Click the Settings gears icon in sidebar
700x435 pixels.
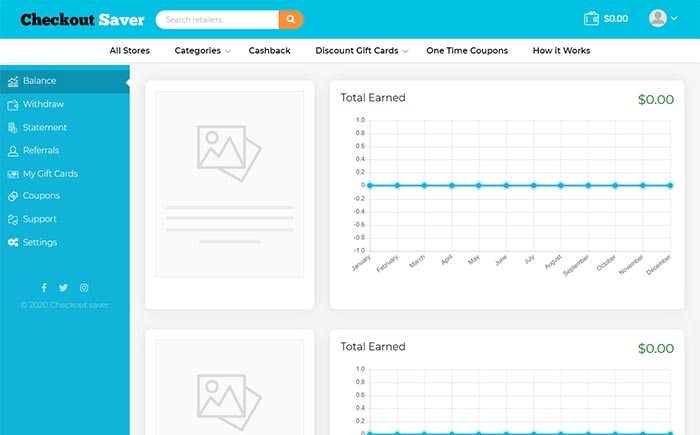pos(13,242)
